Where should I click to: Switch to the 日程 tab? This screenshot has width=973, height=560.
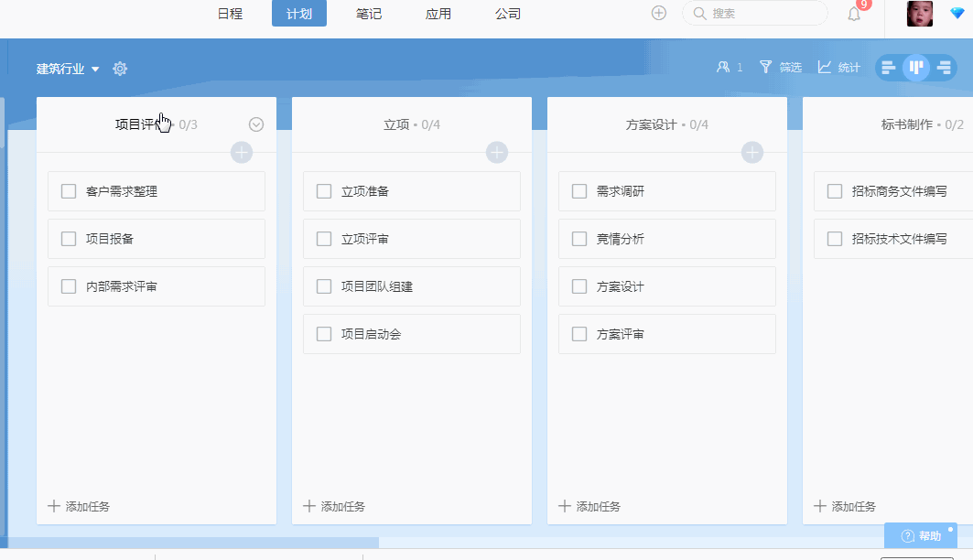click(x=230, y=14)
